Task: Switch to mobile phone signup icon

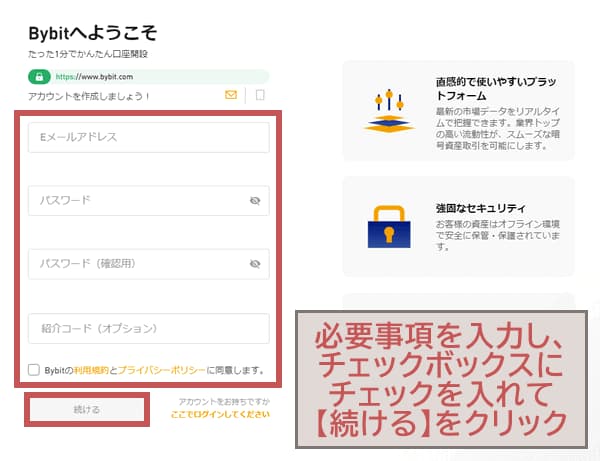Action: (260, 95)
